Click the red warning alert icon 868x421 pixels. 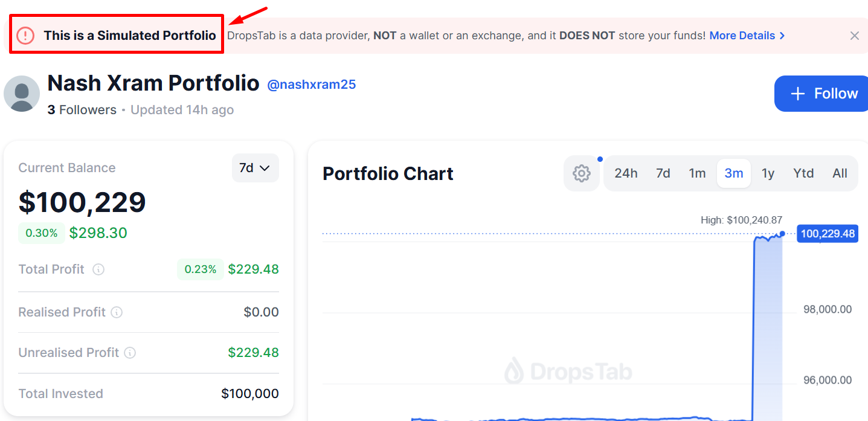point(25,36)
